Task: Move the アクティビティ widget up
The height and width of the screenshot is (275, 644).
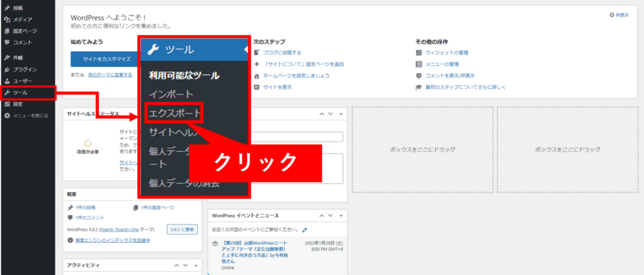Action: click(x=176, y=266)
